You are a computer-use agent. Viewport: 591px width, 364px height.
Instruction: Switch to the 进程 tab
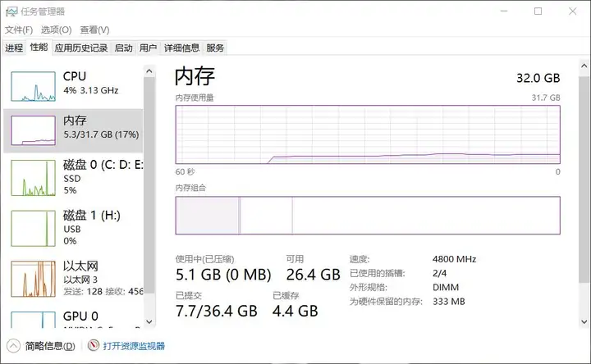point(14,48)
